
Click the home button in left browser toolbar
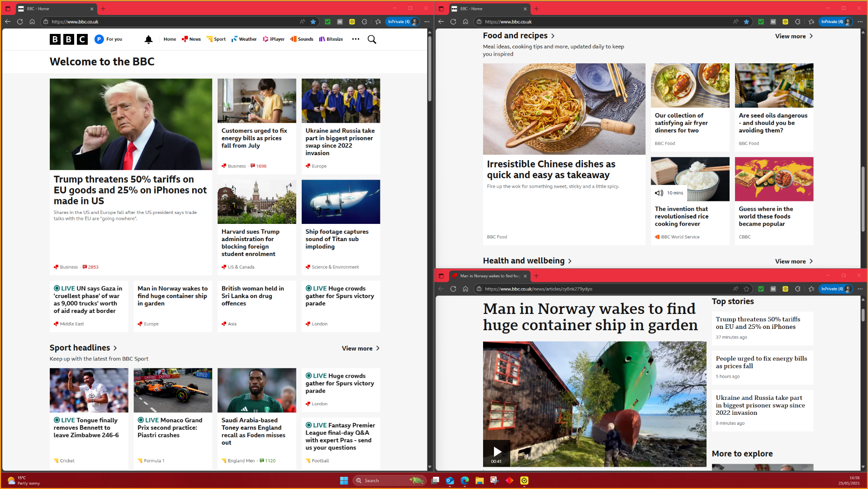(32, 22)
